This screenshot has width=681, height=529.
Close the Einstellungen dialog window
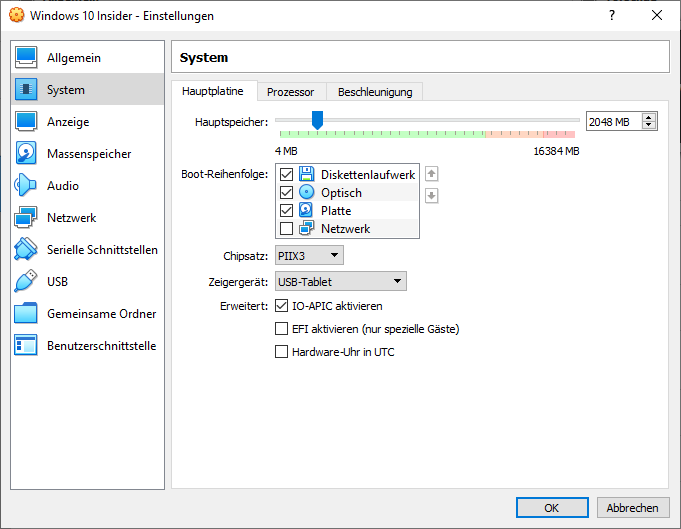[x=657, y=16]
